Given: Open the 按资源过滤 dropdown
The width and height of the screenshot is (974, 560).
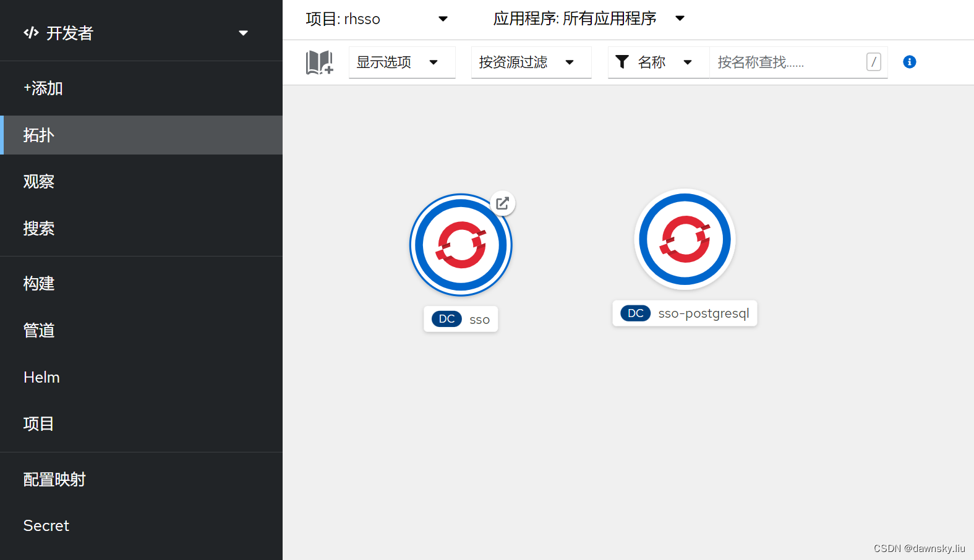Looking at the screenshot, I should point(531,62).
